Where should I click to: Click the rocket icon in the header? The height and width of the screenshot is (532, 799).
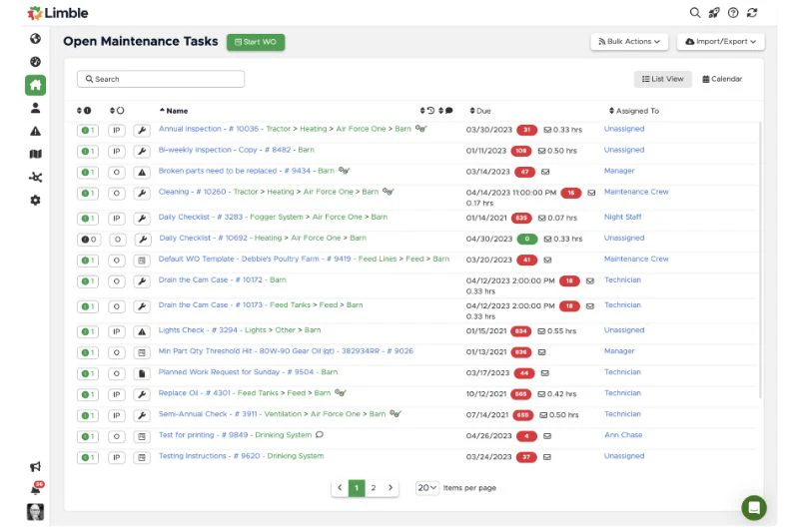[714, 13]
